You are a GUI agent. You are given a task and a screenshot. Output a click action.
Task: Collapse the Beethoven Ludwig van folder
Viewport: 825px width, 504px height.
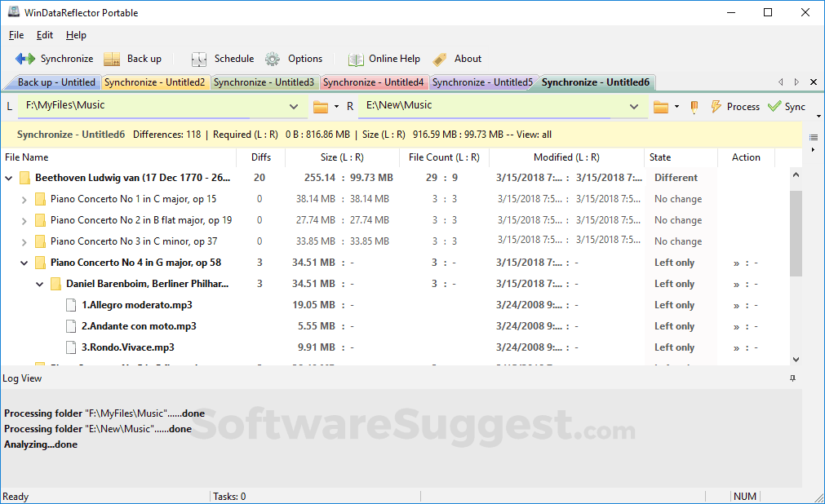pos(8,177)
